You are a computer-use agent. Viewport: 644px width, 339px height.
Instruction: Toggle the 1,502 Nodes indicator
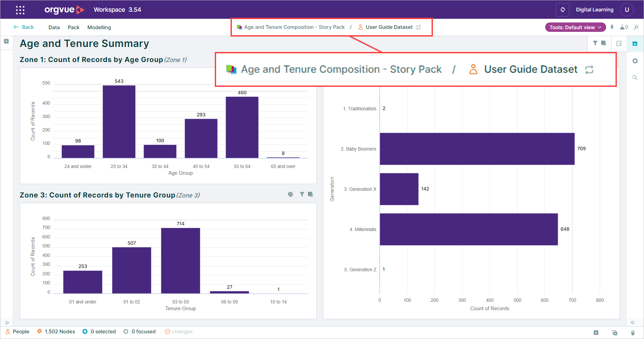click(x=56, y=332)
